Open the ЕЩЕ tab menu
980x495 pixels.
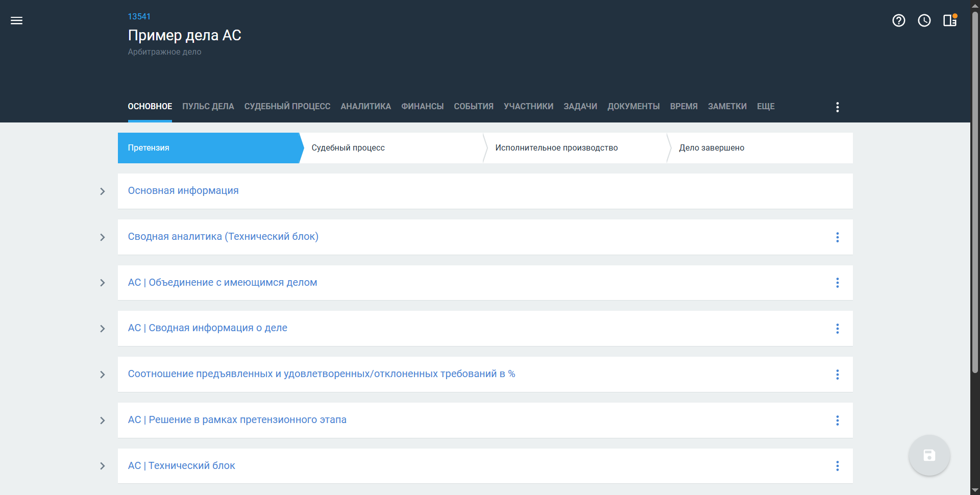click(x=765, y=106)
